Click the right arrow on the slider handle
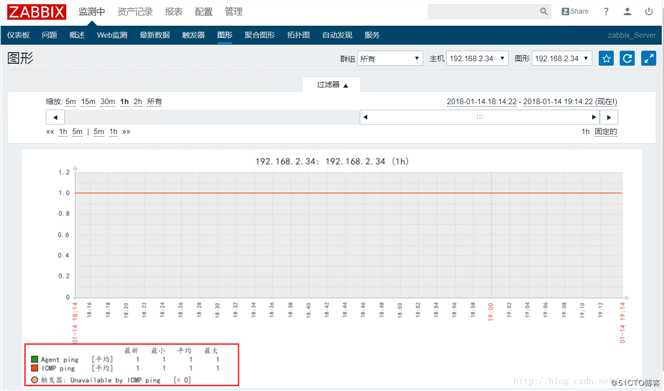 coord(594,117)
